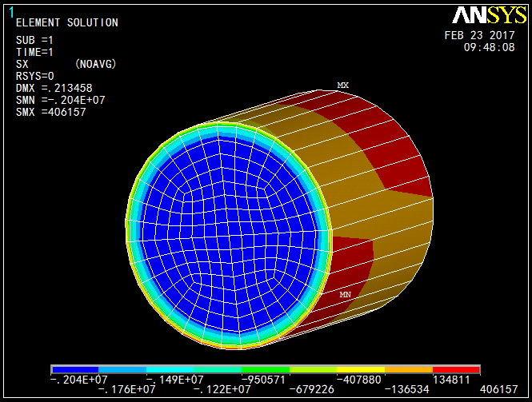
Task: Click the window number 1 label
Action: pyautogui.click(x=10, y=10)
